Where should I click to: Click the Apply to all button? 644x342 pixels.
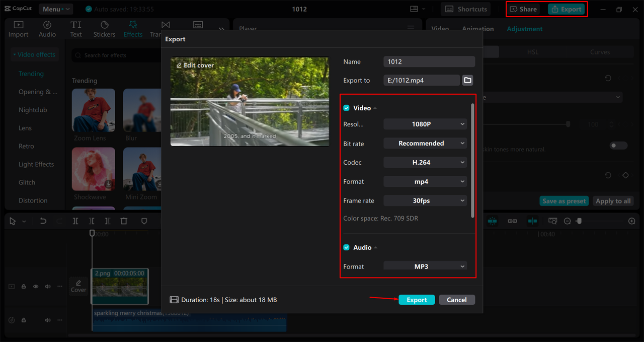point(613,201)
